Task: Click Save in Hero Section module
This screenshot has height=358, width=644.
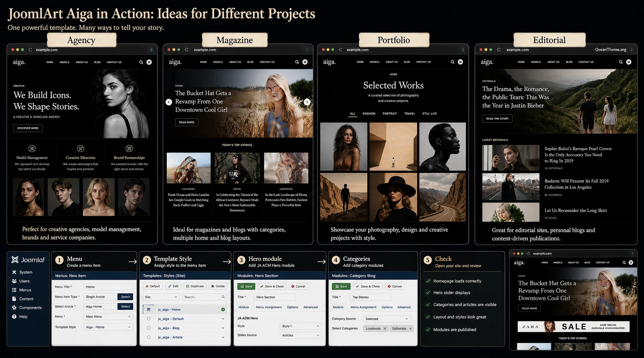Action: point(246,286)
